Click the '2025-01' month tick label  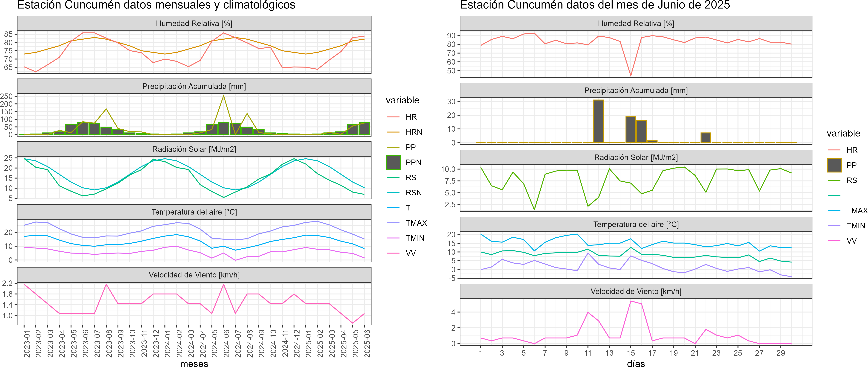pos(308,343)
